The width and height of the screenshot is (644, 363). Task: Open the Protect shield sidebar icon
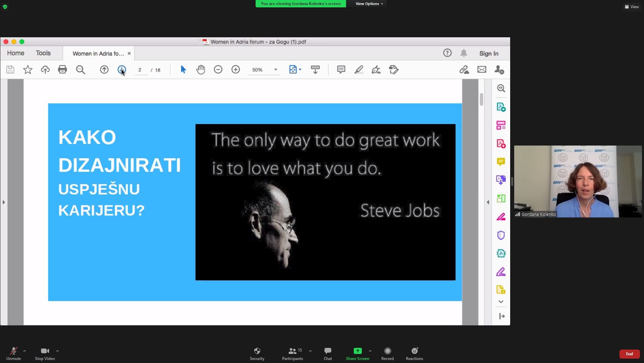(501, 235)
